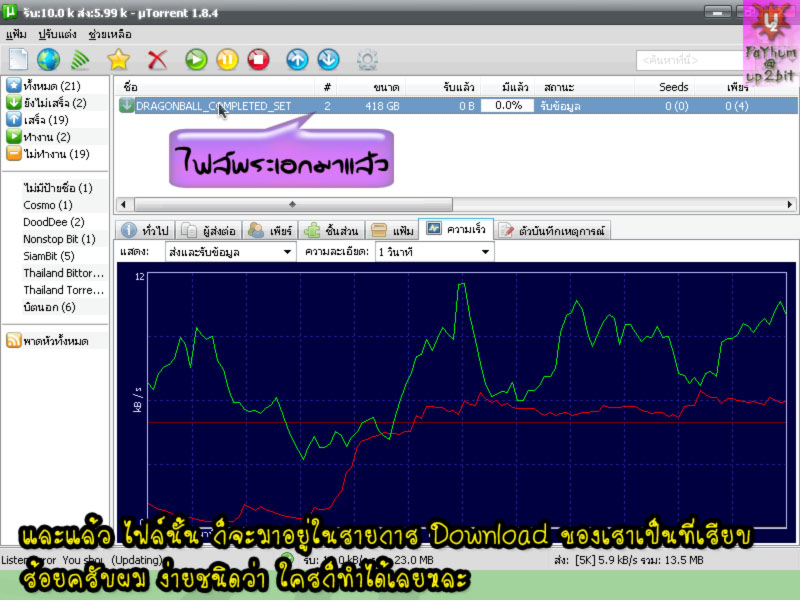800x600 pixels.
Task: Switch to the เพียร์ tab
Action: coord(270,231)
